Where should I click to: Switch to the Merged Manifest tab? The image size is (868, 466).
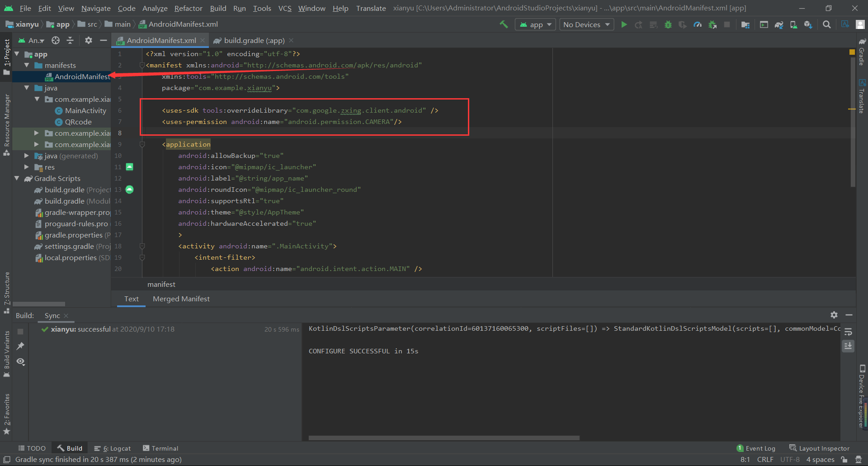tap(181, 299)
